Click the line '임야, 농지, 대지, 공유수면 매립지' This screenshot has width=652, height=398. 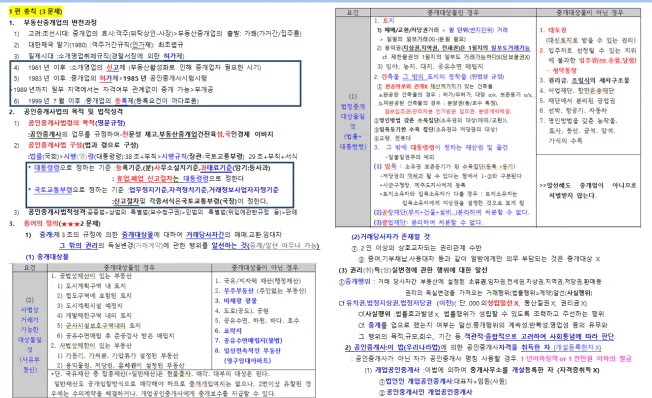tap(430, 66)
